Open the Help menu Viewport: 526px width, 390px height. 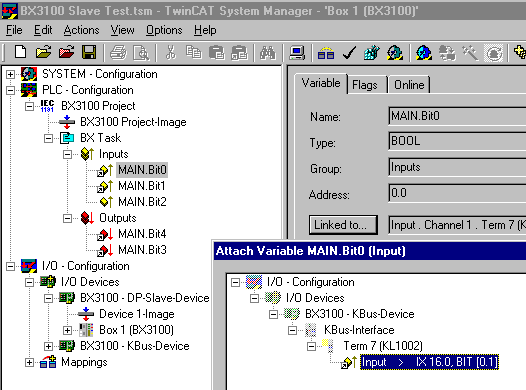pos(205,30)
